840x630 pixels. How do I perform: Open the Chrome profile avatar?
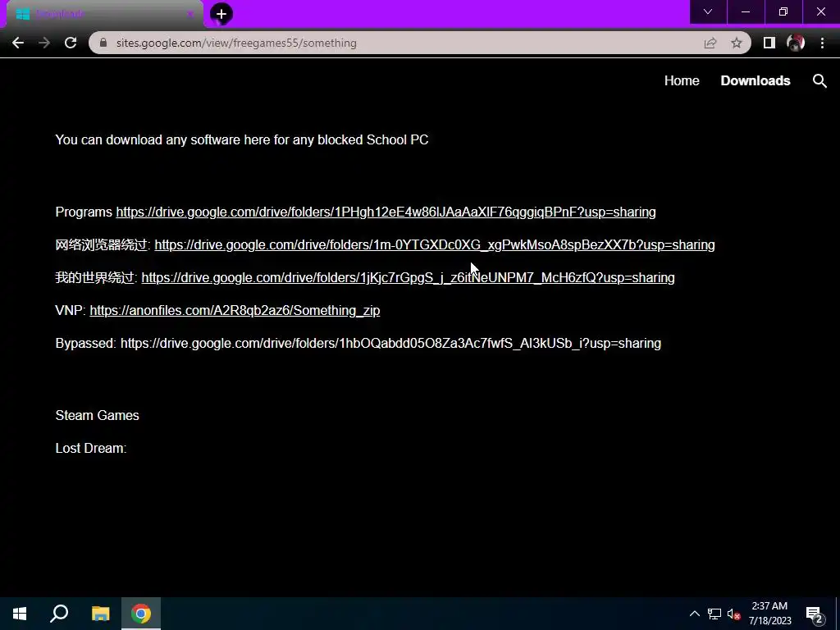pyautogui.click(x=796, y=43)
